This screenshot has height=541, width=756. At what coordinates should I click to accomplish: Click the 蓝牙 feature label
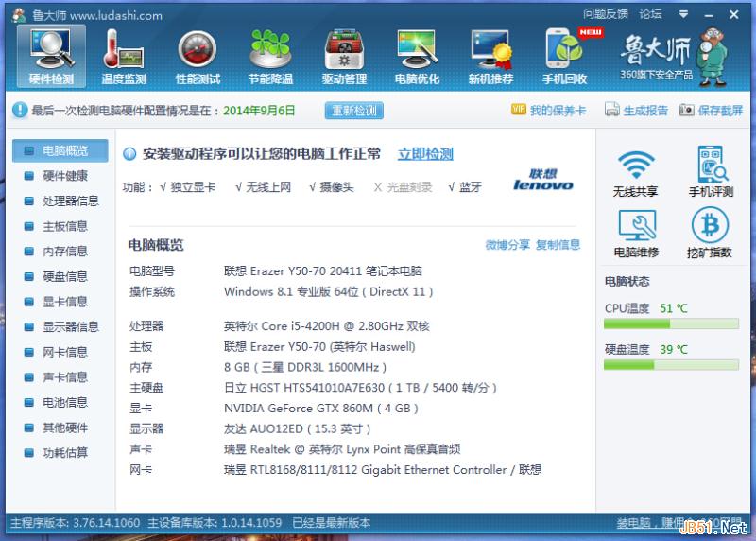[465, 187]
